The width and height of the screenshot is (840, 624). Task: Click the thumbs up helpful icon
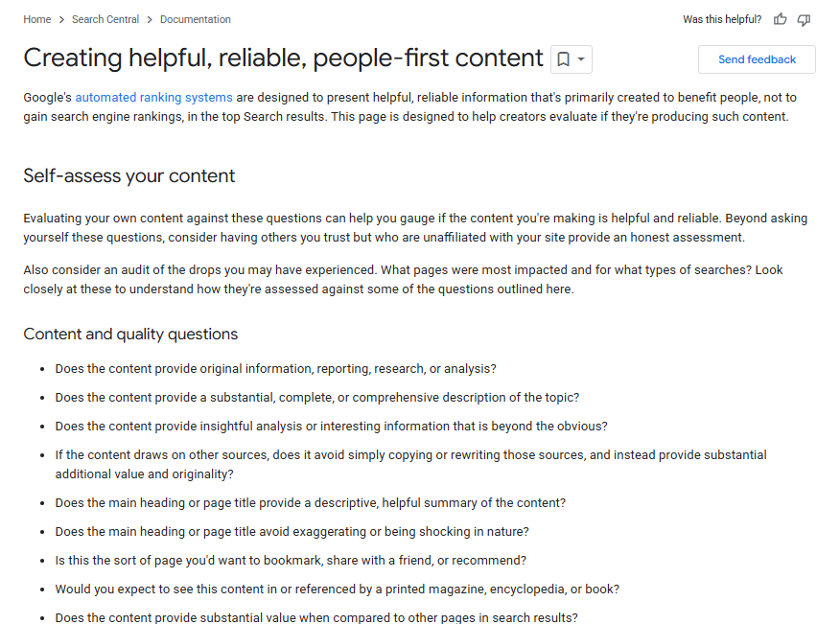click(x=780, y=20)
